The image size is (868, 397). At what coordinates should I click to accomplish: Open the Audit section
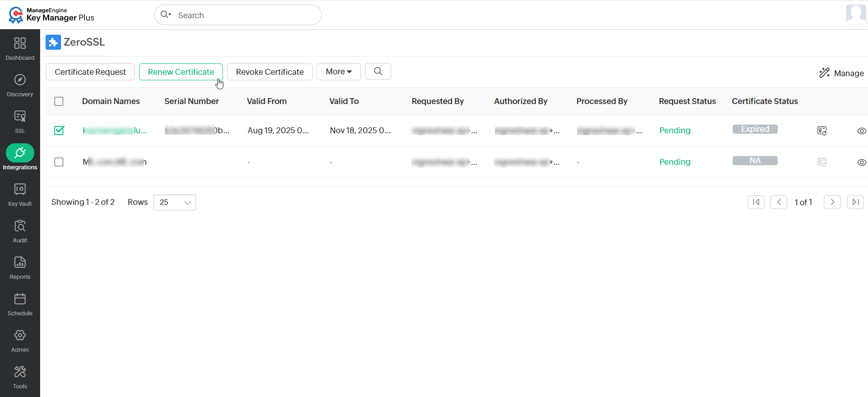coord(20,231)
